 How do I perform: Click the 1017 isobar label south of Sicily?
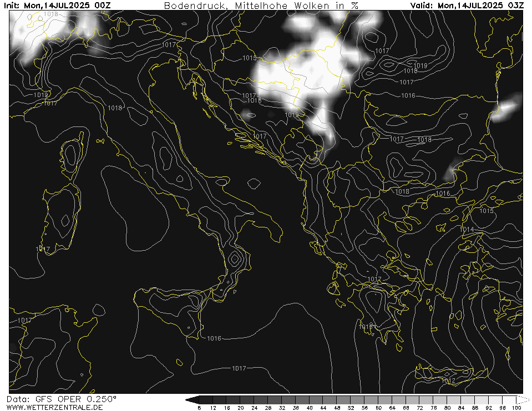pos(239,368)
